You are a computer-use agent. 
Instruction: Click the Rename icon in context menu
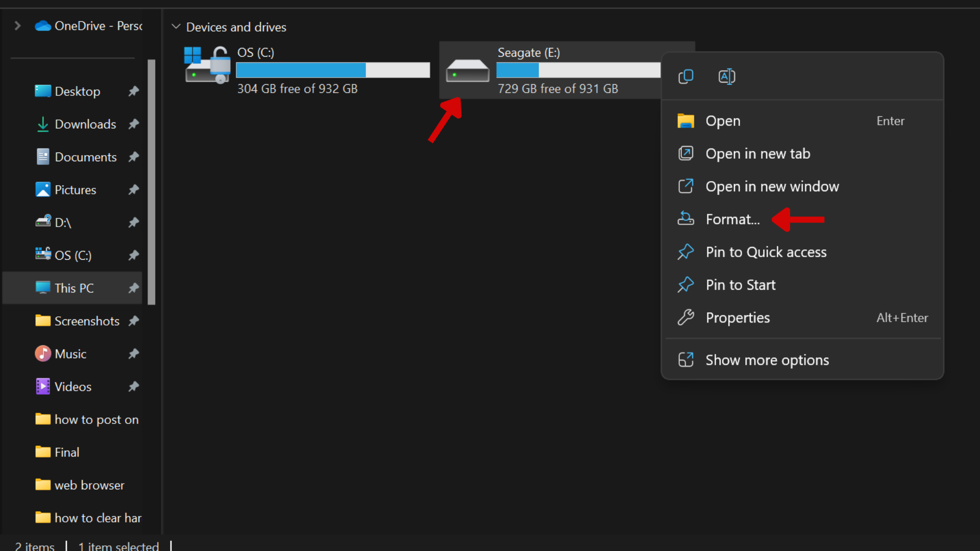[x=726, y=77]
